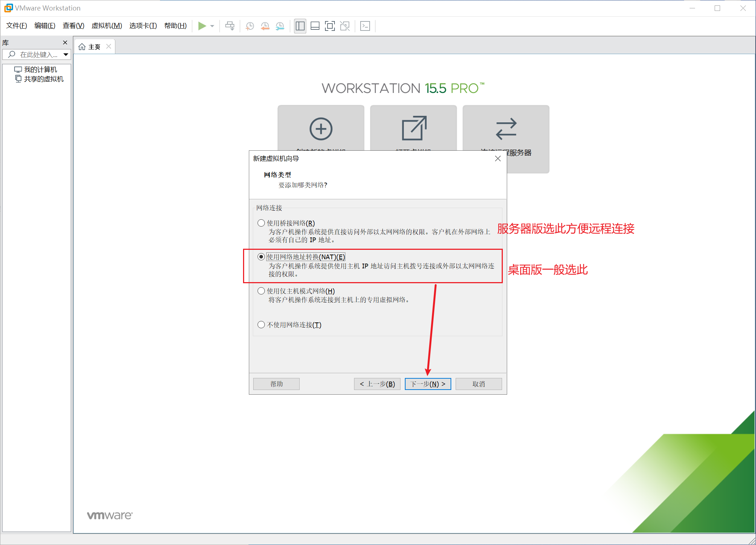Open the 帮助(H) menu
This screenshot has width=756, height=545.
click(175, 26)
